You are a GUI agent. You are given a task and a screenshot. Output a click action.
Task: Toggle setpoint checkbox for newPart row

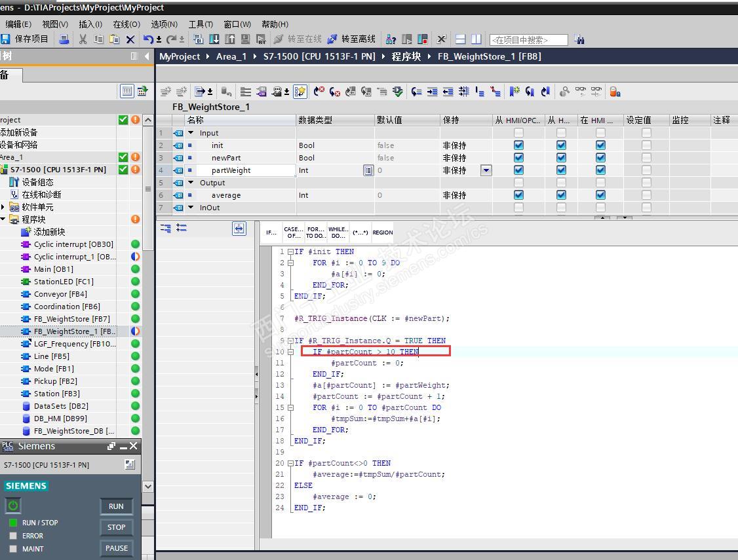tap(646, 158)
